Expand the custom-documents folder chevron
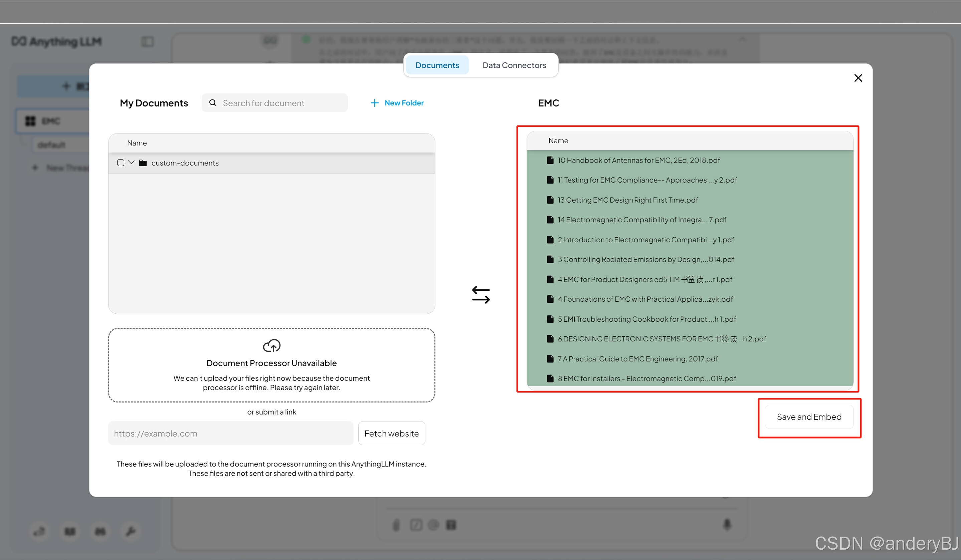Image resolution: width=961 pixels, height=560 pixels. (x=131, y=163)
